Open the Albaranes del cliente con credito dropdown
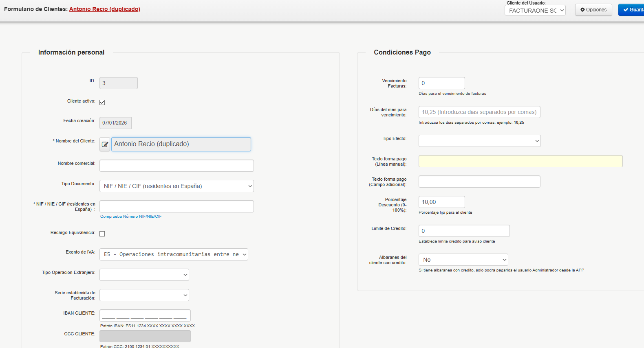This screenshot has width=644, height=348. coord(463,260)
